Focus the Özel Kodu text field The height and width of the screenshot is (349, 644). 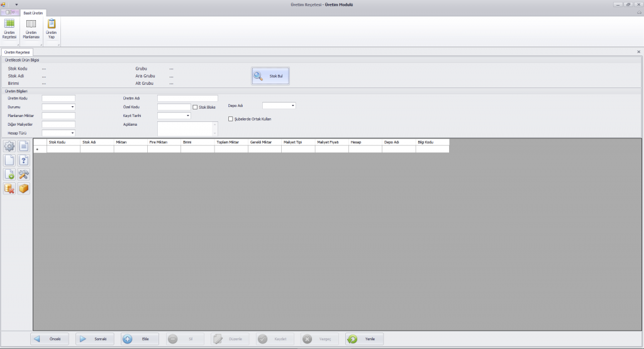click(x=174, y=107)
